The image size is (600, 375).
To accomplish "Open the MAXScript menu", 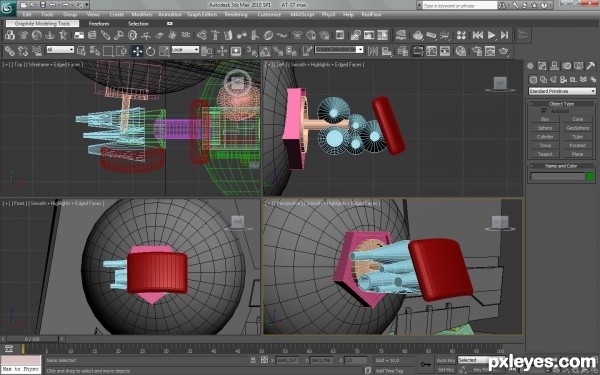I will point(302,15).
